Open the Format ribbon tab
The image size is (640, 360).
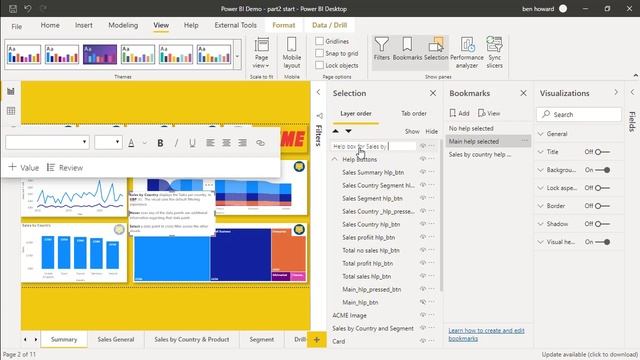(x=283, y=25)
